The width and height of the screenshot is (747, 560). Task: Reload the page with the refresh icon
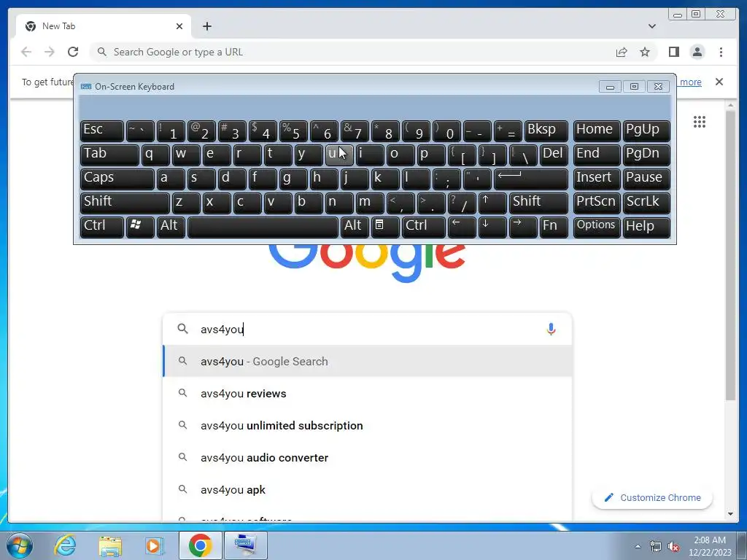73,52
